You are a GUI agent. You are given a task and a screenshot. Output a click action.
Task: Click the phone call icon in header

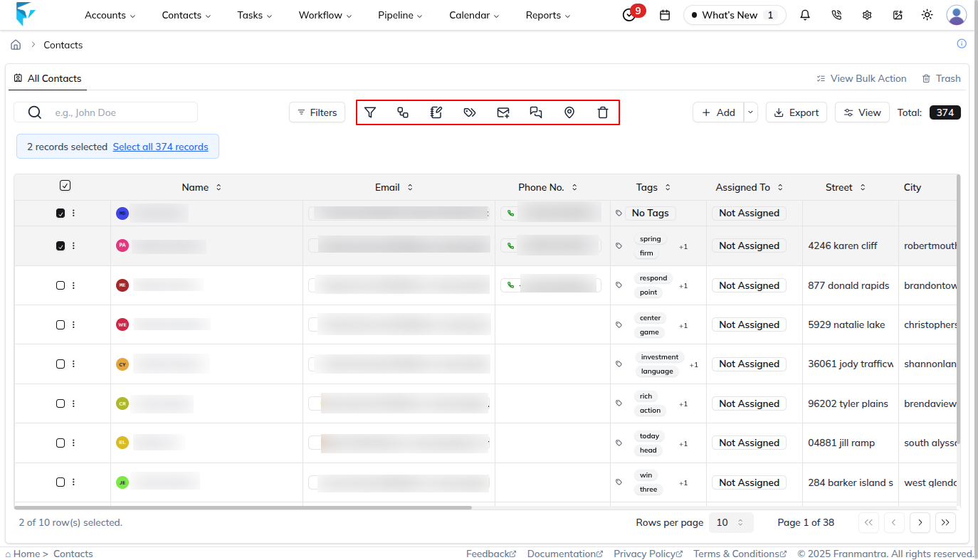pyautogui.click(x=836, y=15)
